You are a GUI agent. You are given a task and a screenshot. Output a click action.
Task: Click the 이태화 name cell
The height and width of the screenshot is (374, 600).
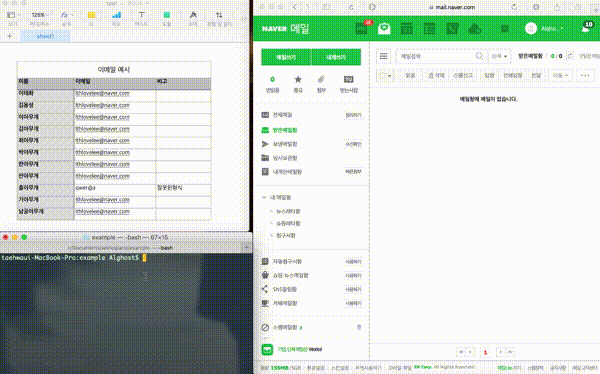click(46, 93)
